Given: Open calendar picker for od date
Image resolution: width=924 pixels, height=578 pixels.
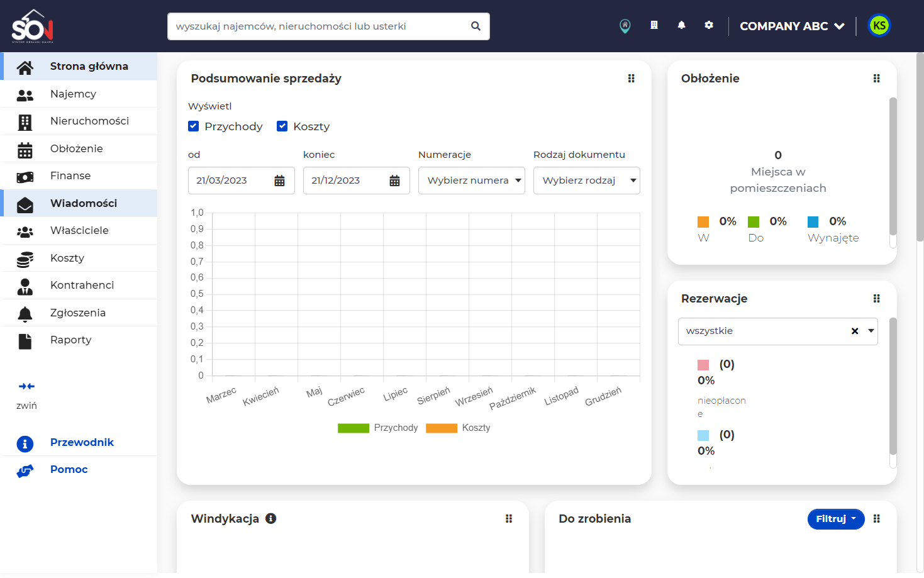Looking at the screenshot, I should pyautogui.click(x=280, y=181).
